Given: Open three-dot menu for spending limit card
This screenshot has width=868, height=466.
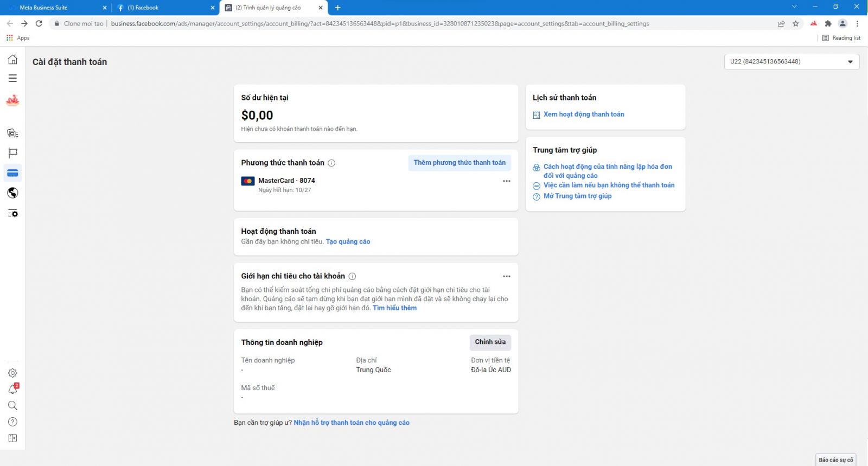Looking at the screenshot, I should pos(506,276).
